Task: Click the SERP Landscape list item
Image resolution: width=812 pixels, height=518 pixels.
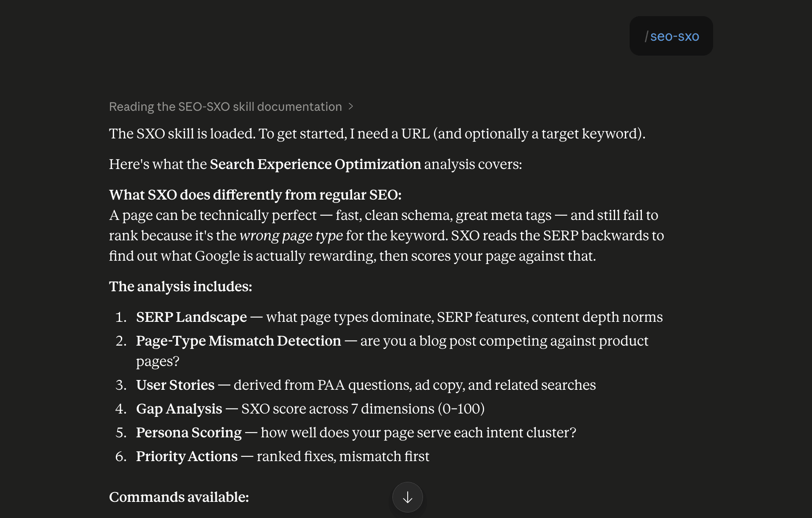Action: (399, 317)
